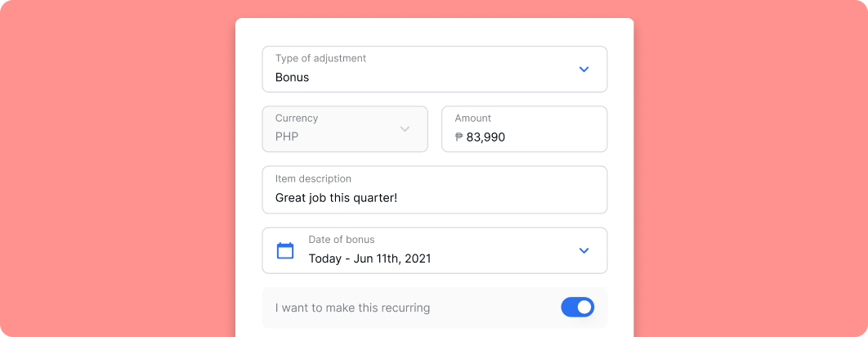Image resolution: width=868 pixels, height=337 pixels.
Task: Click the PHP currency value
Action: click(287, 137)
